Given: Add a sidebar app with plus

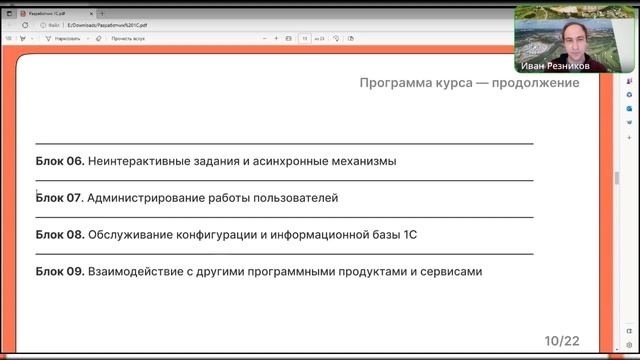Looking at the screenshot, I should [x=629, y=138].
